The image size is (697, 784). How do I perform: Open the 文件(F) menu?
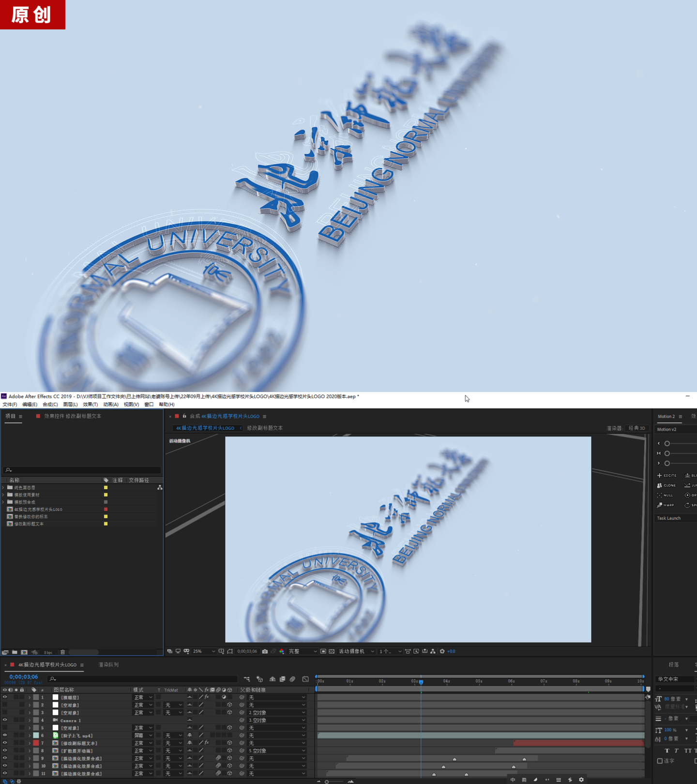10,405
